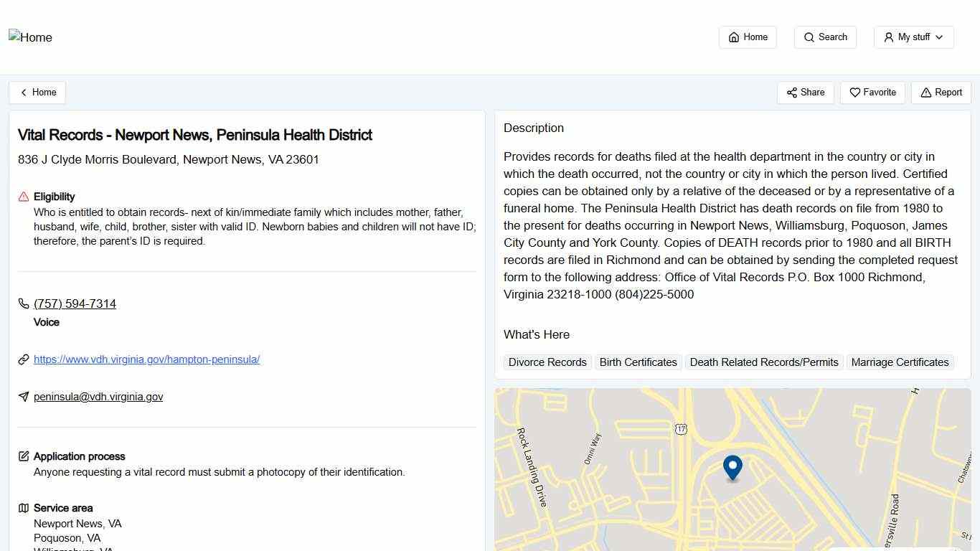Select Home in the top navigation
Image resolution: width=980 pixels, height=551 pixels.
pyautogui.click(x=748, y=37)
